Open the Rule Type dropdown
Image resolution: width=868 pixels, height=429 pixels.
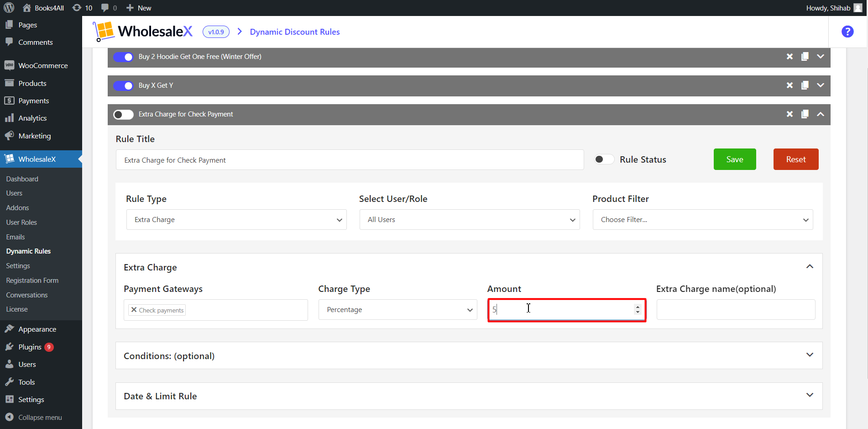(x=236, y=220)
